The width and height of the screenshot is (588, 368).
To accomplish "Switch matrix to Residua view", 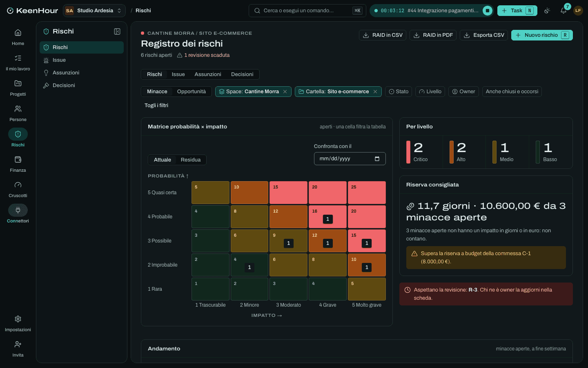I will (x=191, y=160).
